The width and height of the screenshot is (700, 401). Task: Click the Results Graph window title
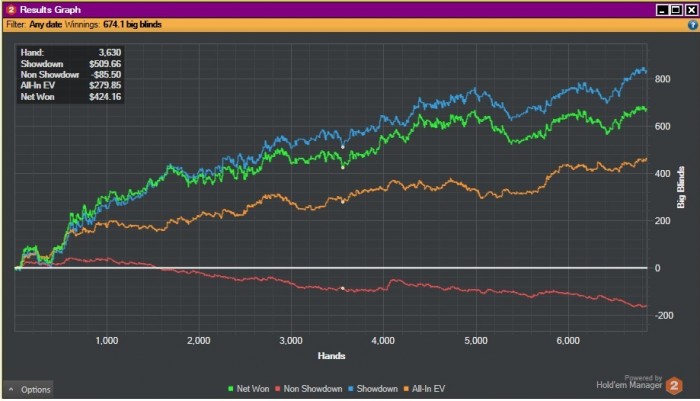tap(50, 9)
